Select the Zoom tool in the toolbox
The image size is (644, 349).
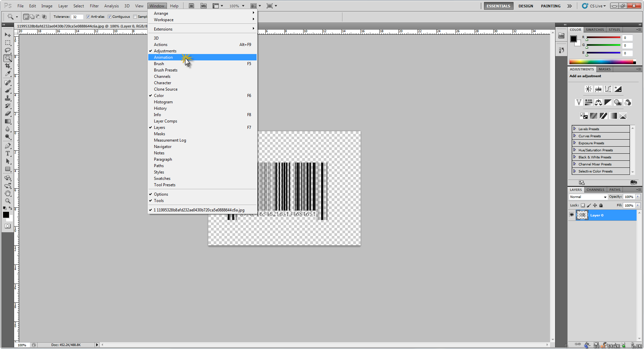point(8,201)
